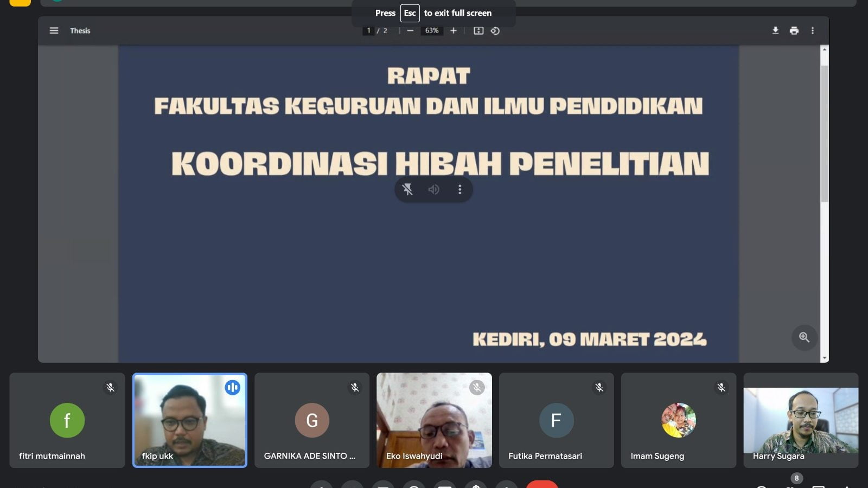Click Eko Iswahyudi's muted mic indicator
This screenshot has height=488, width=868.
pos(477,388)
